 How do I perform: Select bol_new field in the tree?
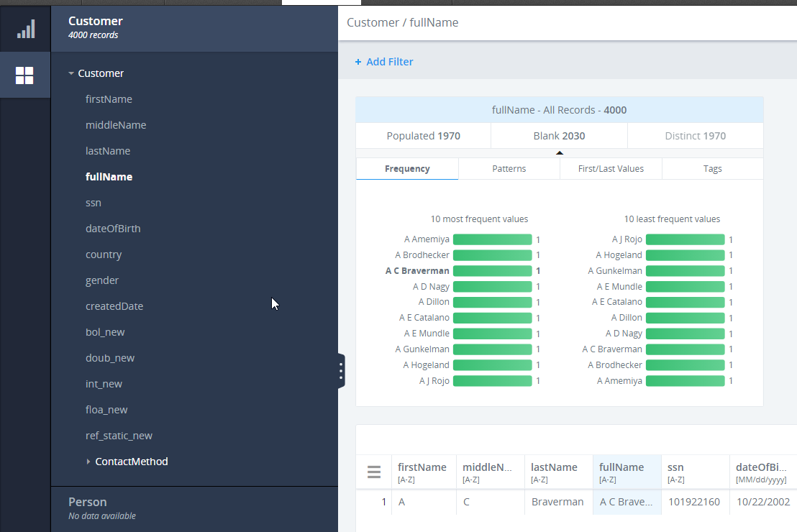point(105,332)
